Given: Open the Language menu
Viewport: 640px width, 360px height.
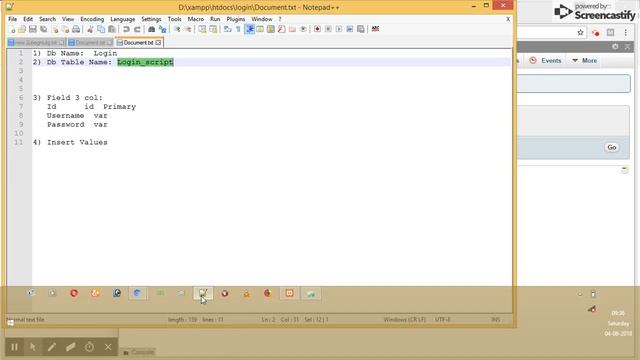Looking at the screenshot, I should coord(122,19).
